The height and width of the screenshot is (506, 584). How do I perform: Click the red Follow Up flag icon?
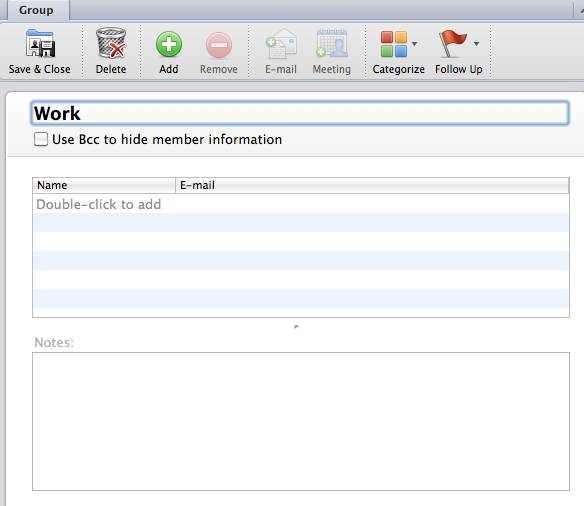452,44
